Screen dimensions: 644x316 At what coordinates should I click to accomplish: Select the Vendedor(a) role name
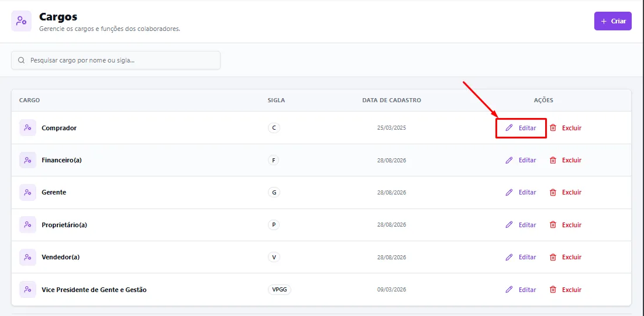point(60,257)
